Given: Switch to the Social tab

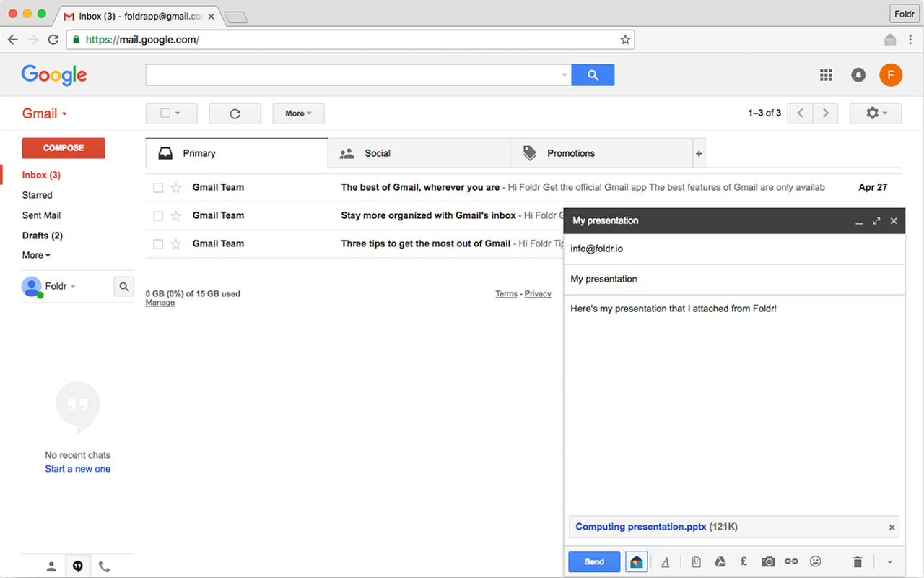Looking at the screenshot, I should [x=376, y=153].
